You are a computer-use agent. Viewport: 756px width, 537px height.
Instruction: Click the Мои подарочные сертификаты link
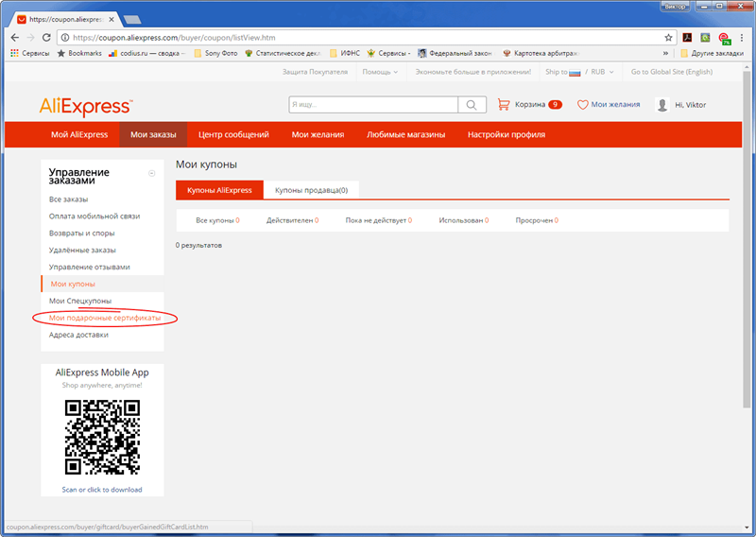[105, 319]
